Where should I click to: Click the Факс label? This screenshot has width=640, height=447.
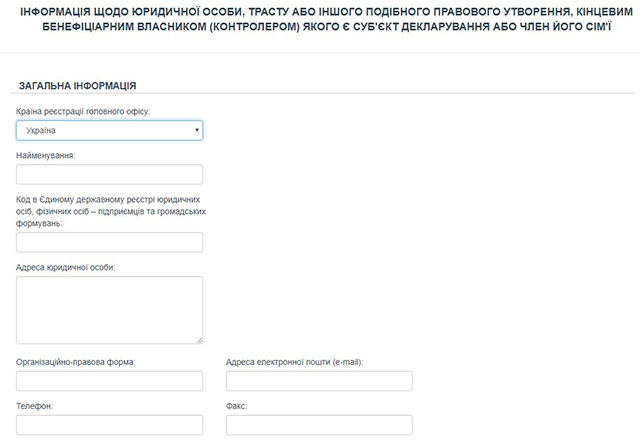pos(236,407)
